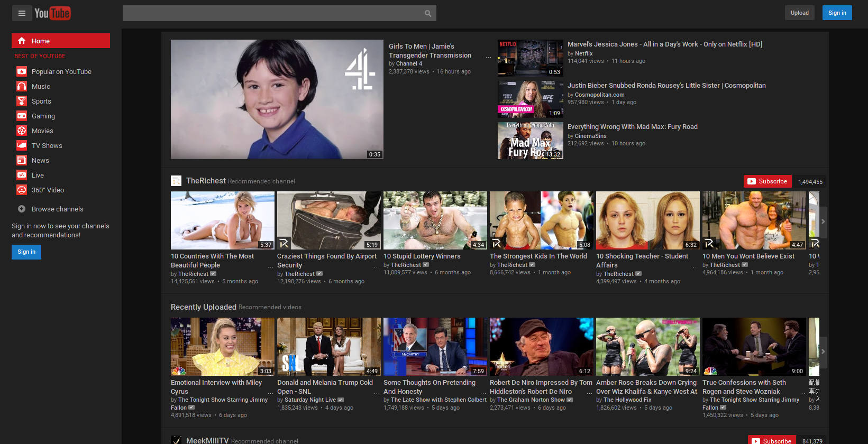
Task: Open Music from sidebar icon
Action: pos(22,86)
